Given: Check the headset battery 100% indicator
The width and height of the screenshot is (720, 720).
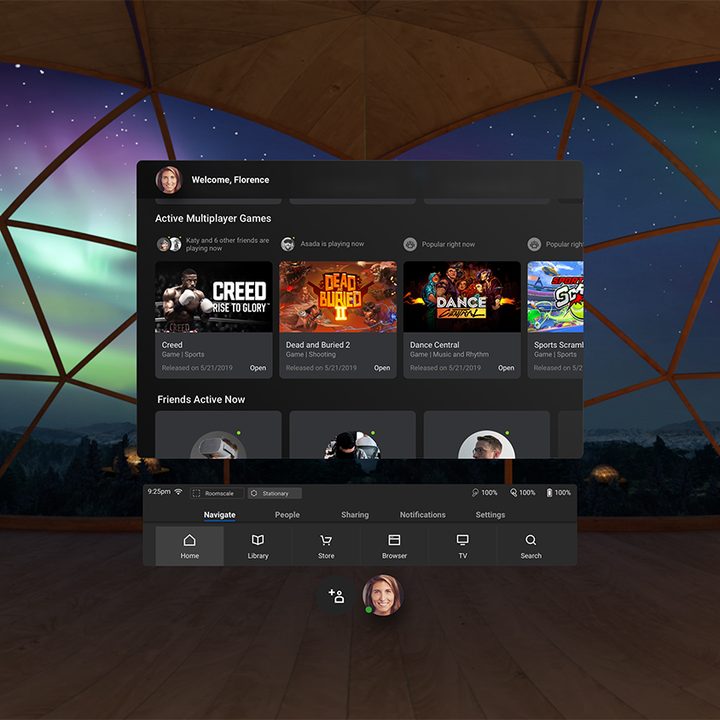Looking at the screenshot, I should (x=558, y=493).
